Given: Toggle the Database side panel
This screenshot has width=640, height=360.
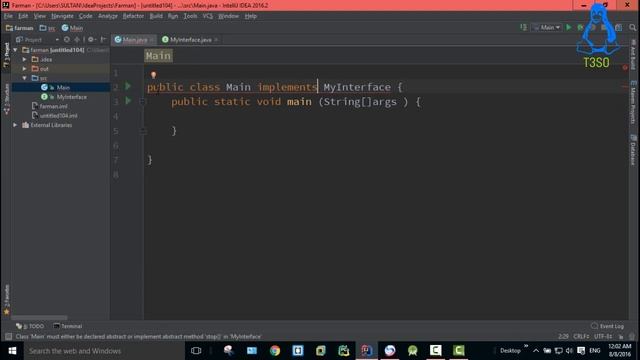Looking at the screenshot, I should click(633, 150).
